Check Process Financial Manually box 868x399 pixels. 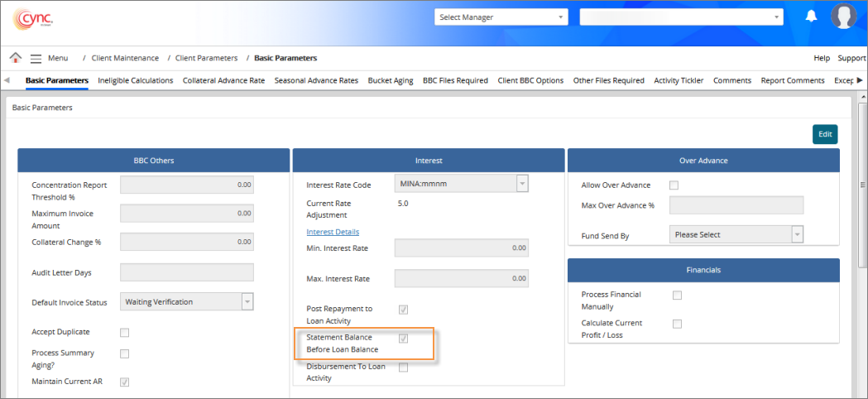pyautogui.click(x=677, y=296)
